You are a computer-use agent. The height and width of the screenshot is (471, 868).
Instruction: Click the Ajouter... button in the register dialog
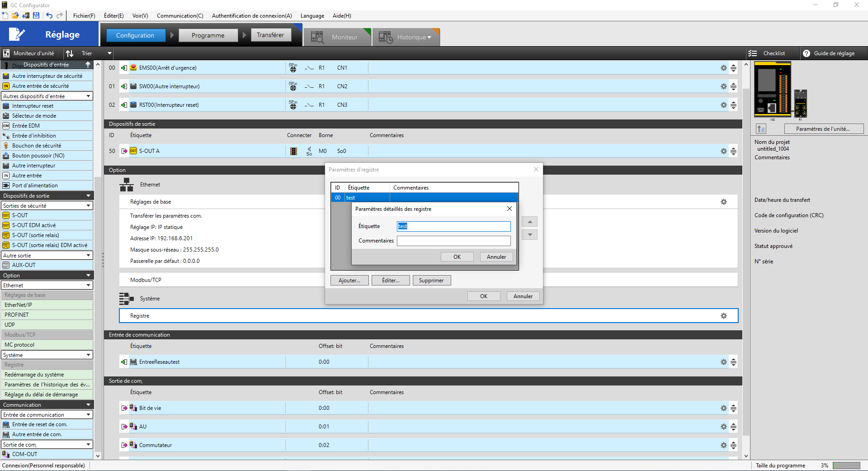pyautogui.click(x=349, y=281)
